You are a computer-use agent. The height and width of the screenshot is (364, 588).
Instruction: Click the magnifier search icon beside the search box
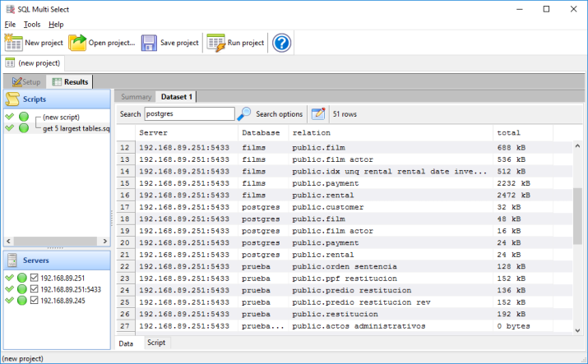244,114
